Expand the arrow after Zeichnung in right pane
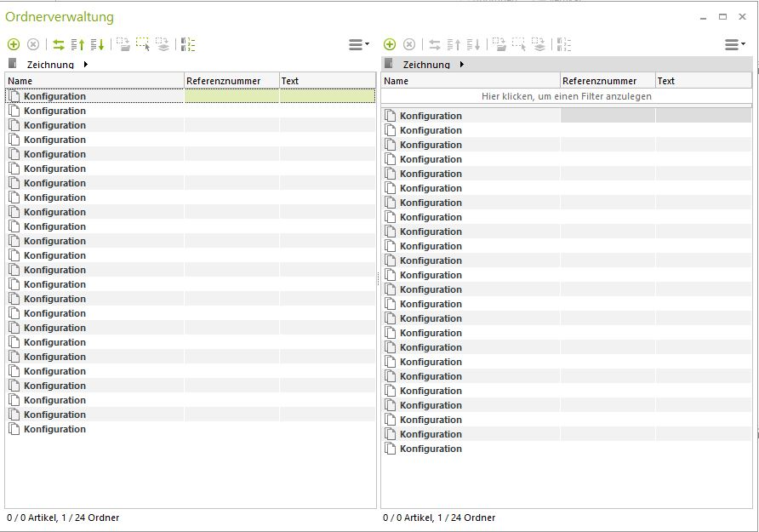 click(462, 64)
